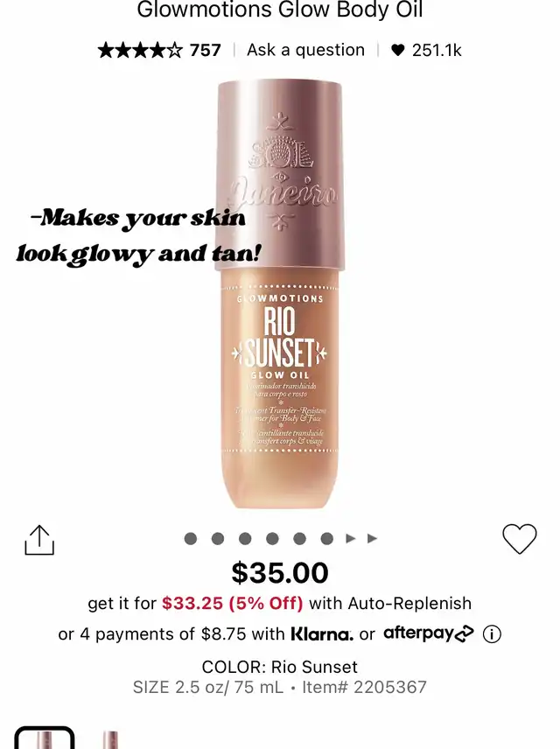Tap the Klarna payment option logo
Image resolution: width=560 pixels, height=749 pixels.
click(322, 634)
